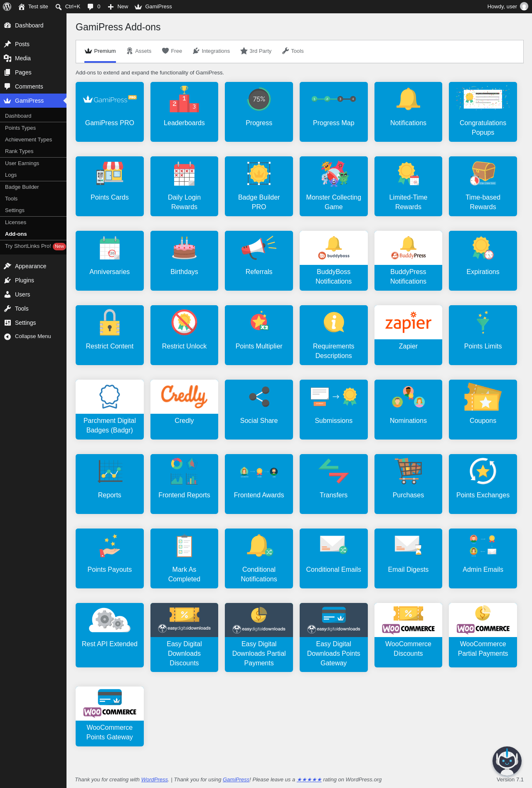This screenshot has height=788, width=532.
Task: Open the BuddyBoss Notifications add-on
Action: coord(334,261)
